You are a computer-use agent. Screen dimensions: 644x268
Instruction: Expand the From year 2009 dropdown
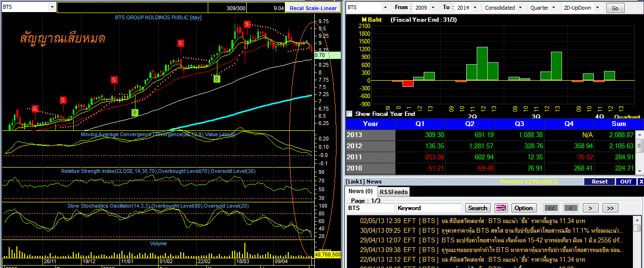pyautogui.click(x=432, y=8)
